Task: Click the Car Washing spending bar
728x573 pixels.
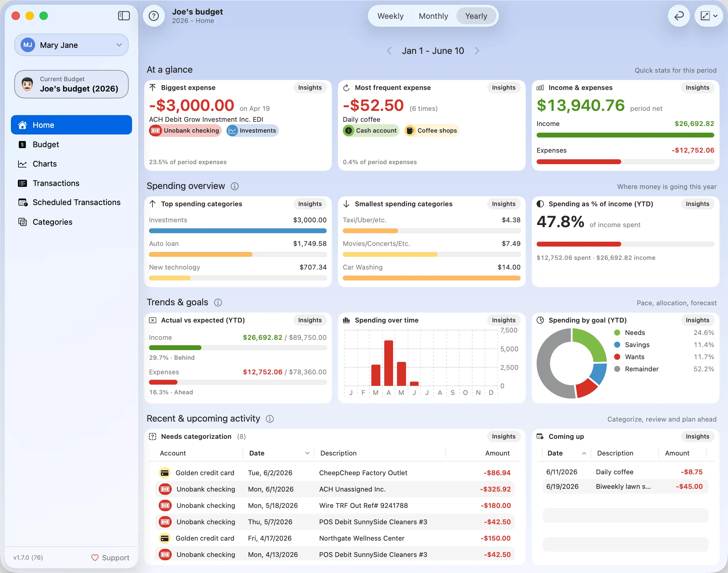Action: click(x=432, y=278)
